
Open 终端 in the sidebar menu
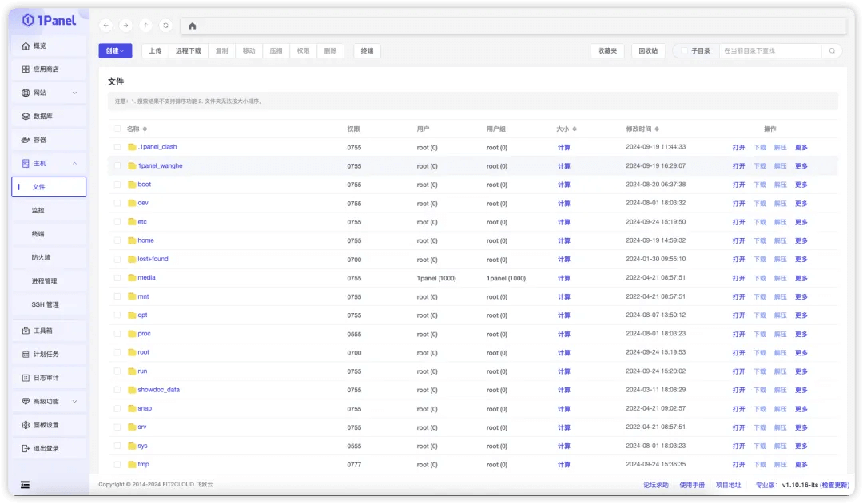(x=49, y=234)
